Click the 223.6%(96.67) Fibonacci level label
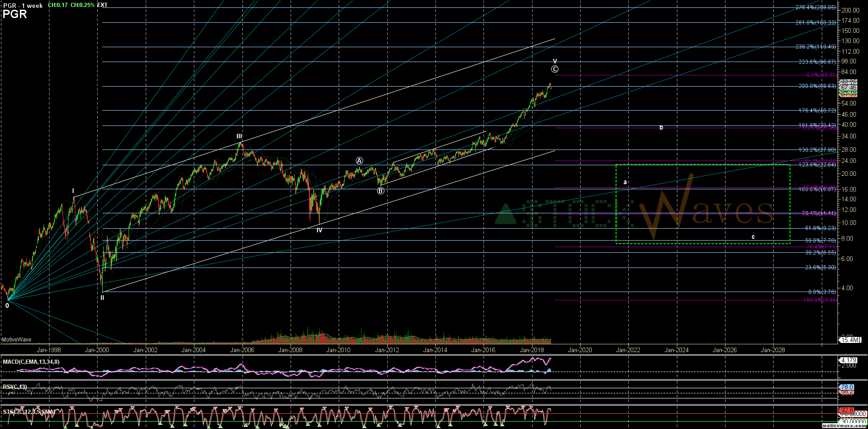The image size is (868, 429). (x=817, y=62)
